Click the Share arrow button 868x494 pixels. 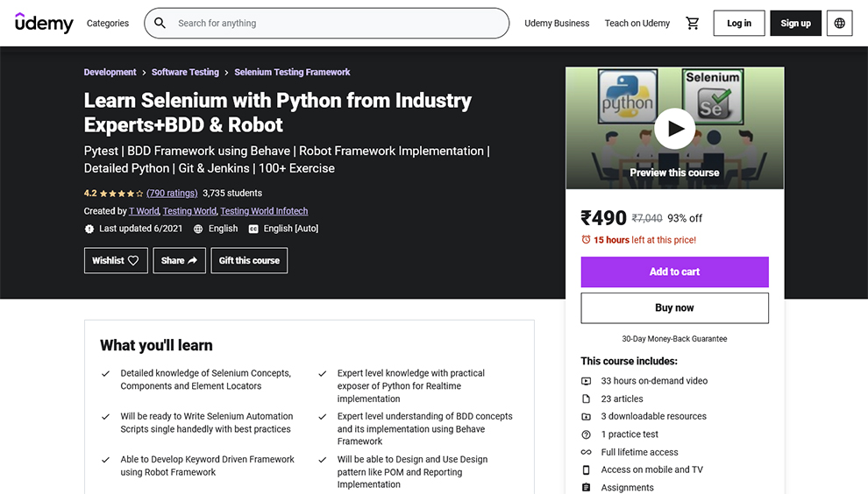tap(180, 260)
